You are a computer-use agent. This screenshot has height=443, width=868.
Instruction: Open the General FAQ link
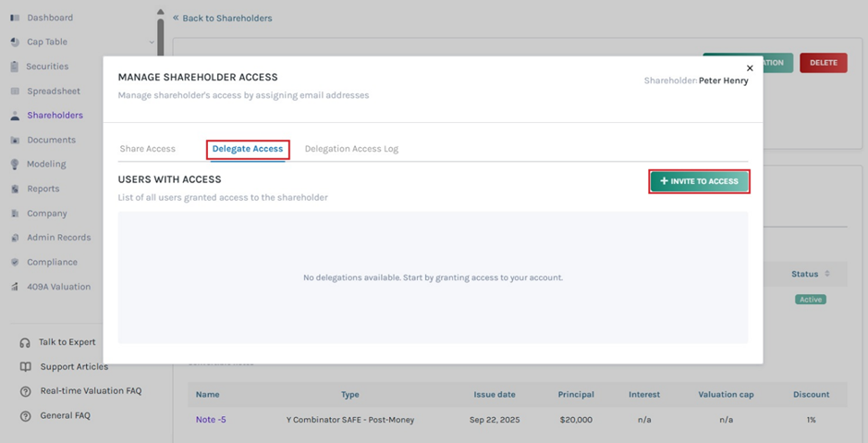pos(65,415)
